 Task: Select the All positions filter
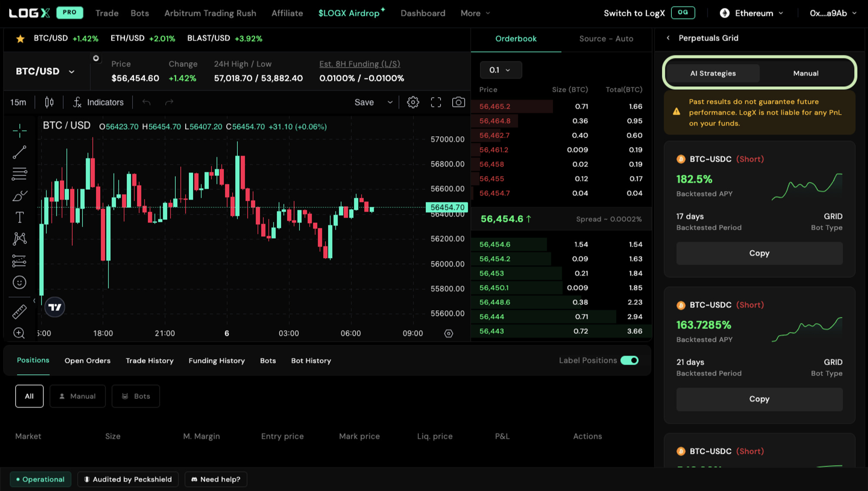point(30,396)
